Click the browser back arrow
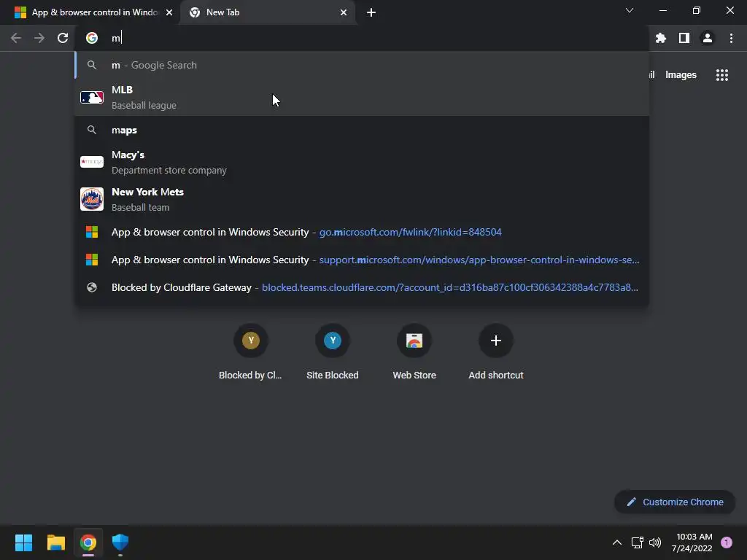 click(x=16, y=38)
